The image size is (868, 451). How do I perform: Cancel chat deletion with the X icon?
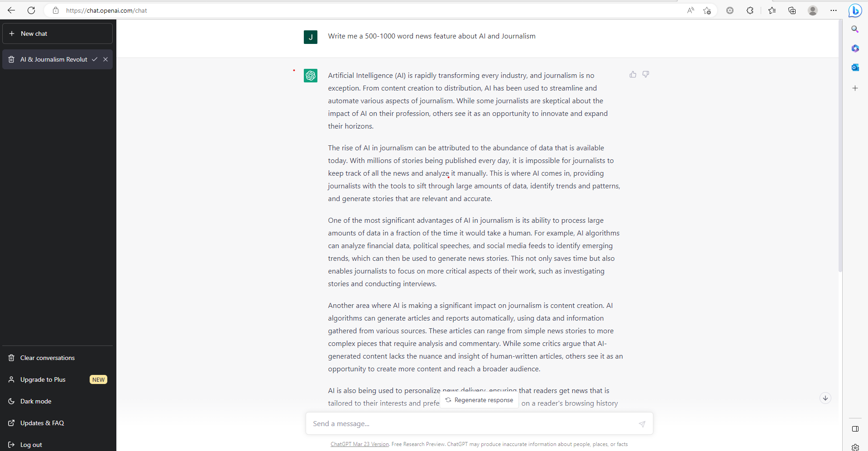106,59
